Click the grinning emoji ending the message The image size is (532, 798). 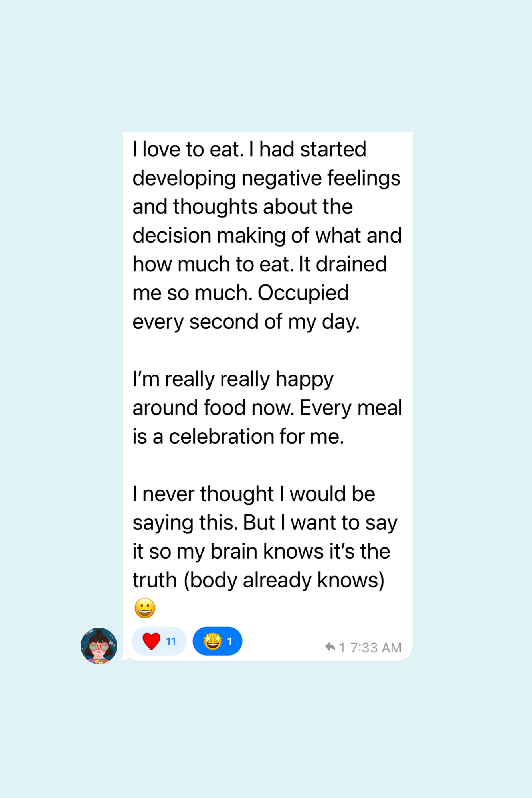145,608
